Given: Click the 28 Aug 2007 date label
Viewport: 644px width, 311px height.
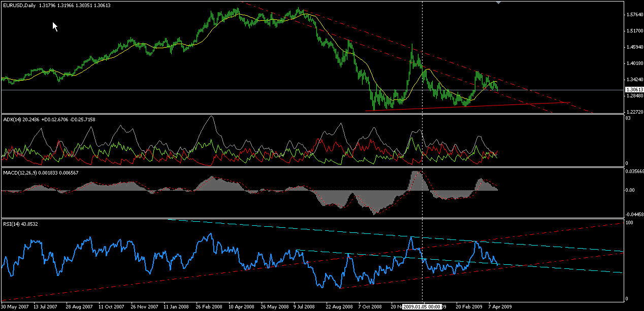Looking at the screenshot, I should coord(79,306).
